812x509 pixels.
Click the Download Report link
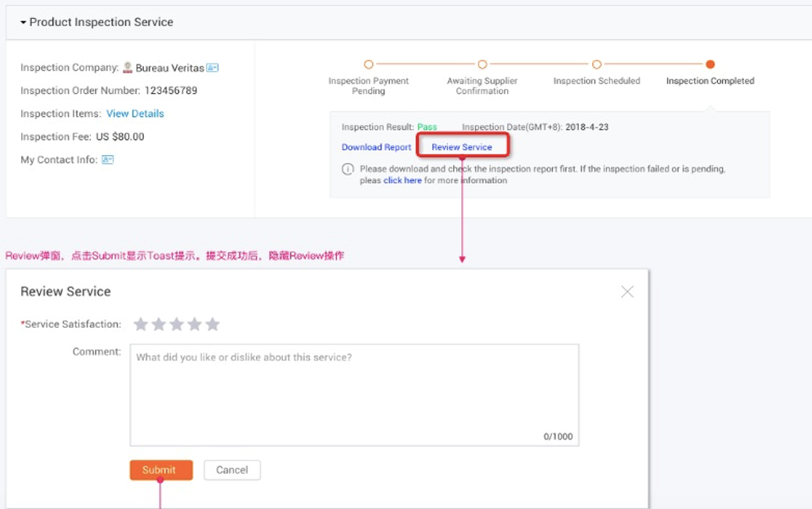tap(376, 147)
